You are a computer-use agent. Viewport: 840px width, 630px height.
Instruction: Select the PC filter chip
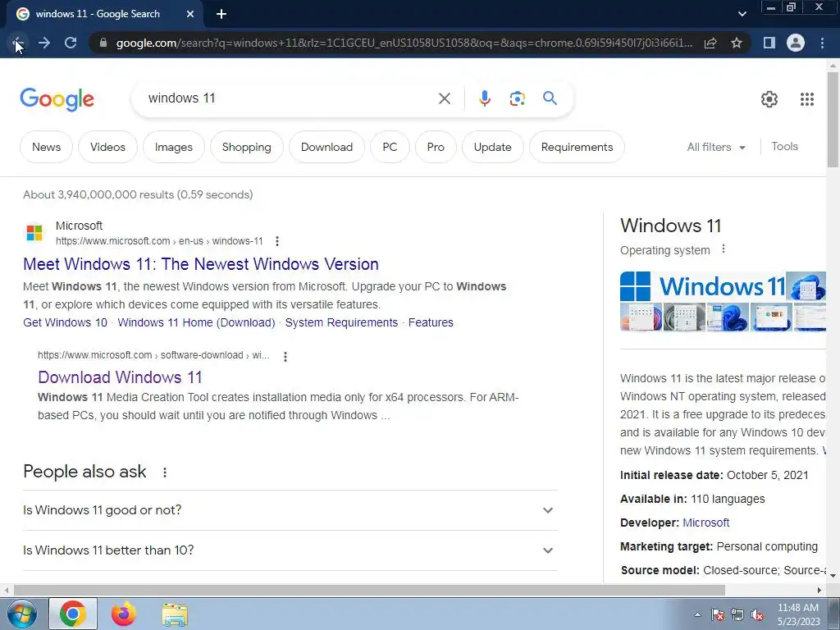pos(390,147)
